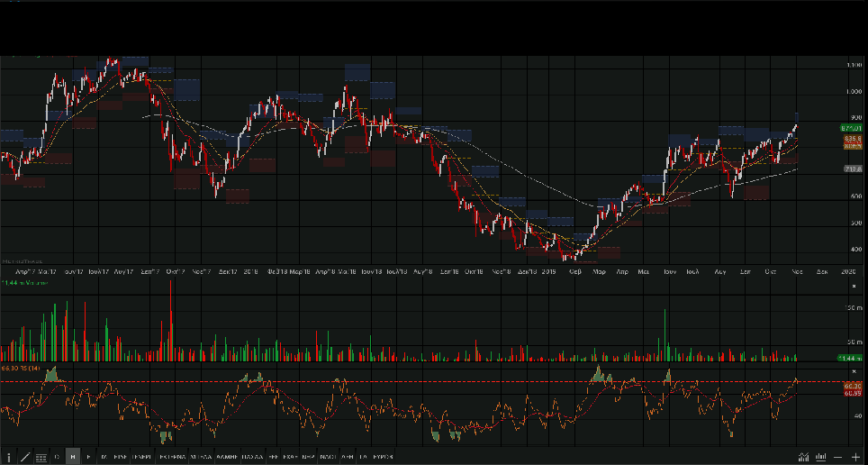The height and width of the screenshot is (465, 868).
Task: Open the chart info icon
Action: 9,457
